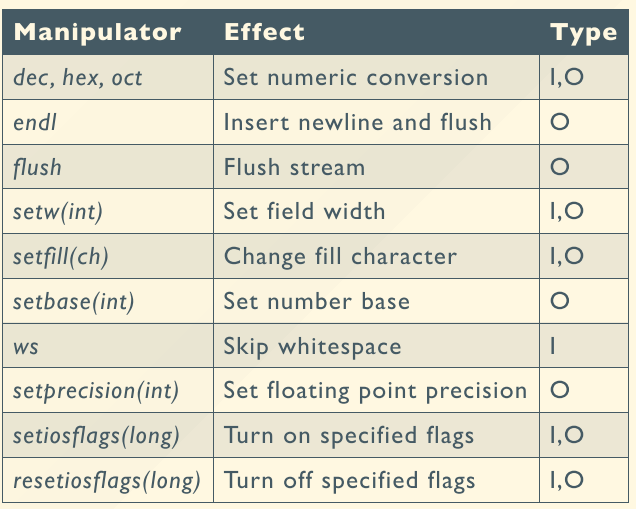Select the ws manipulator cell
636x509 pixels.
tap(26, 347)
